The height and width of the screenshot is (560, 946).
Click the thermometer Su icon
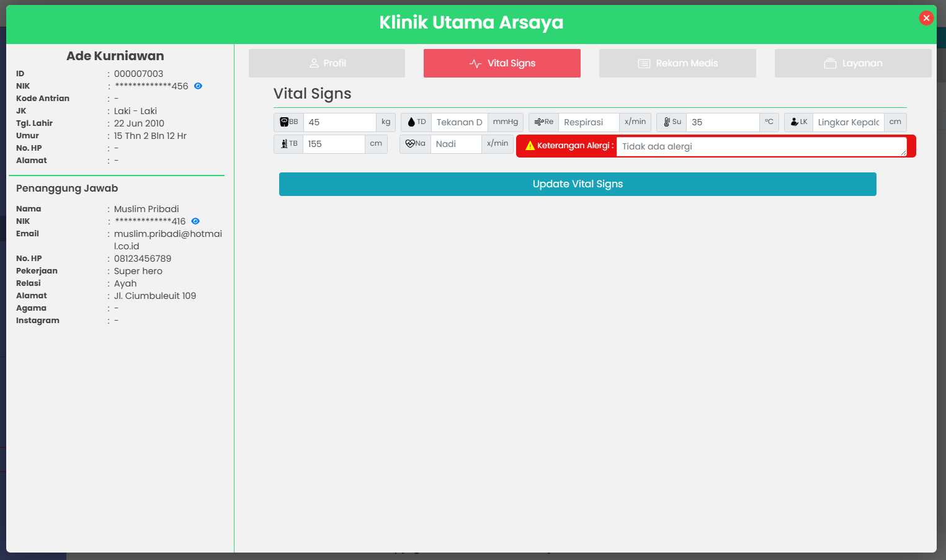666,122
